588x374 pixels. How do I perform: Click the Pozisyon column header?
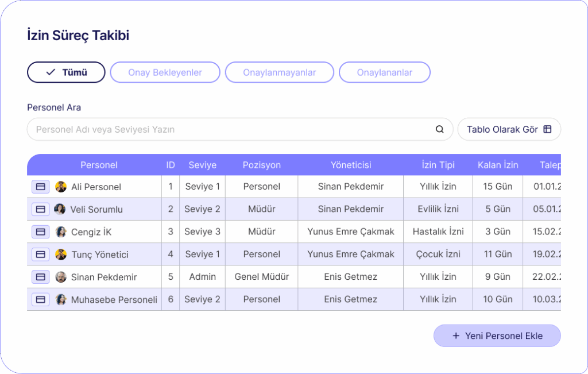point(261,165)
